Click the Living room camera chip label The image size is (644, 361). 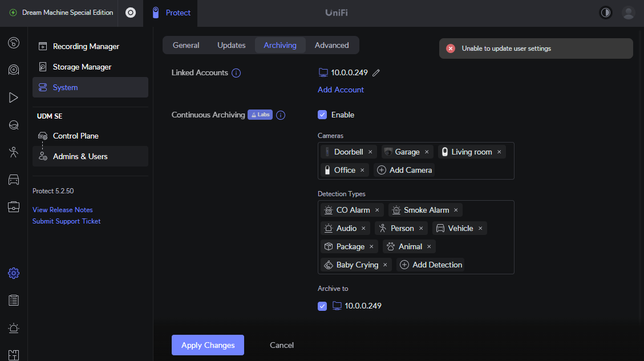point(472,152)
